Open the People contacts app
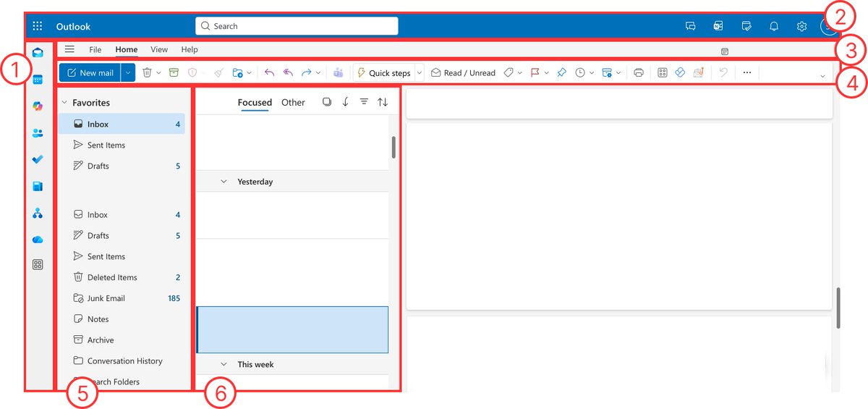Image resolution: width=868 pixels, height=409 pixels. click(38, 132)
